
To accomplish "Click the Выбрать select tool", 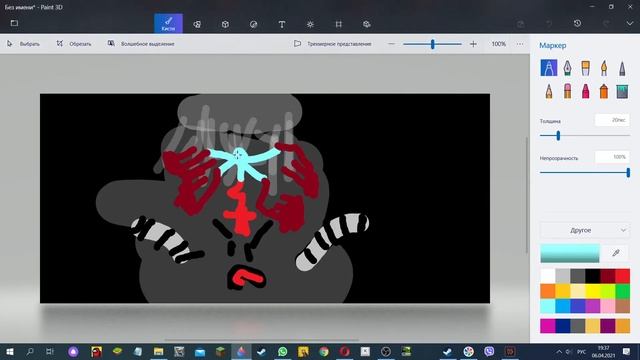I will click(x=23, y=44).
